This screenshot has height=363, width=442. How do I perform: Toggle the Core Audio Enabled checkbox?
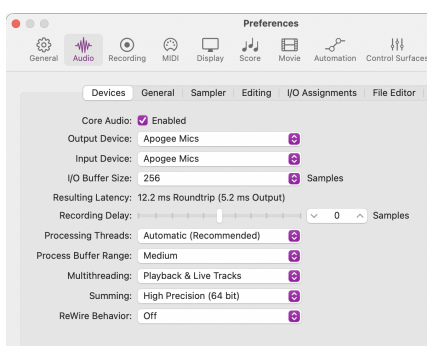(143, 120)
